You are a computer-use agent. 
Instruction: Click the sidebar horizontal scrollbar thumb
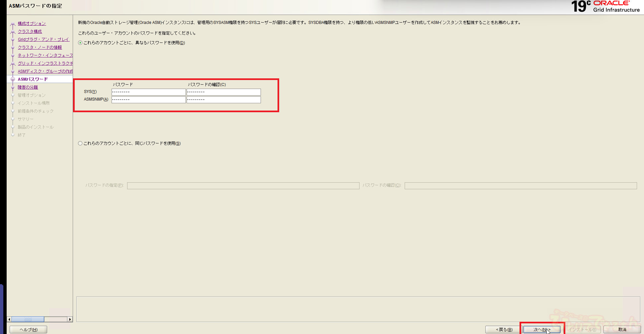click(x=28, y=319)
